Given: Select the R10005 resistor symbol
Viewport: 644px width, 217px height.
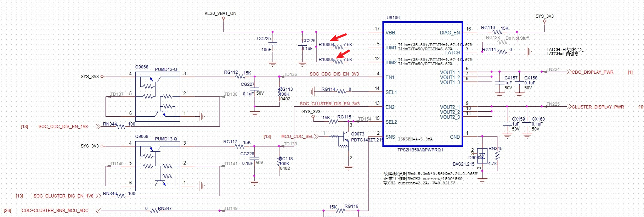Looking at the screenshot, I should 339,62.
